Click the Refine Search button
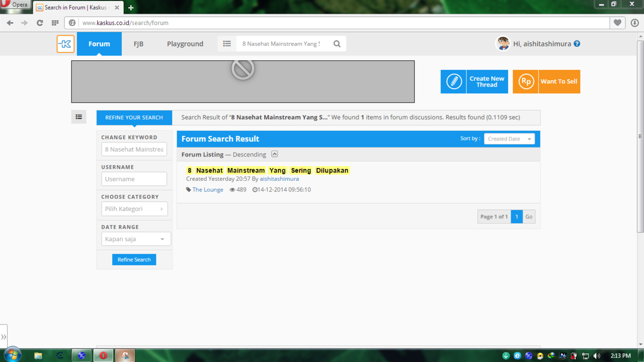Screen dimensions: 644x362 134,260
